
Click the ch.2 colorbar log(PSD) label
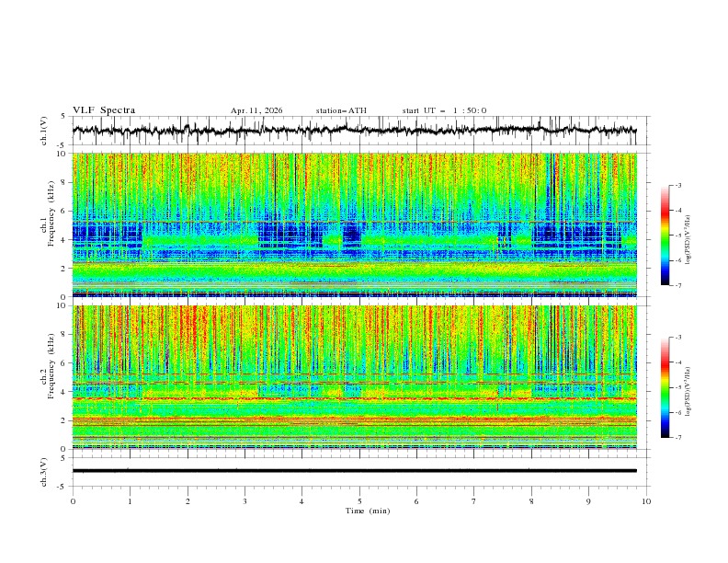pyautogui.click(x=688, y=392)
